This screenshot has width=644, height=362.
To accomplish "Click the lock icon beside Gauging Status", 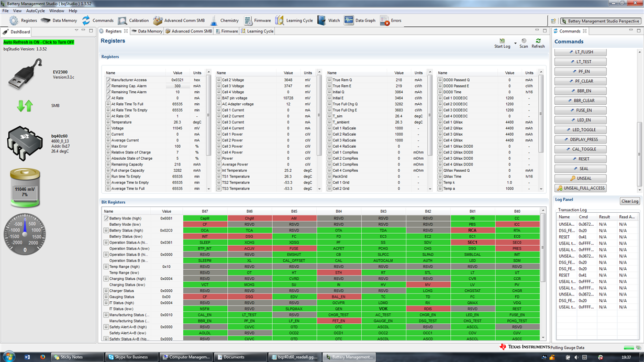I will 106,297.
